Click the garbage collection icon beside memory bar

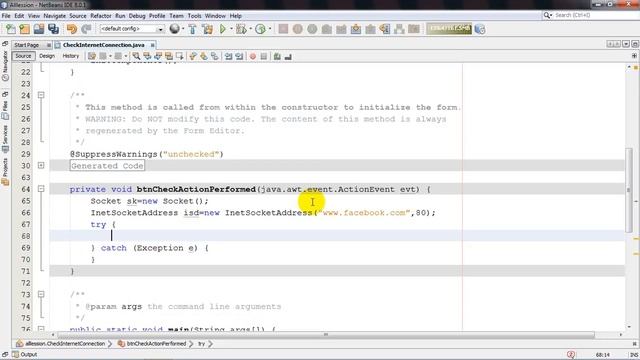480,29
